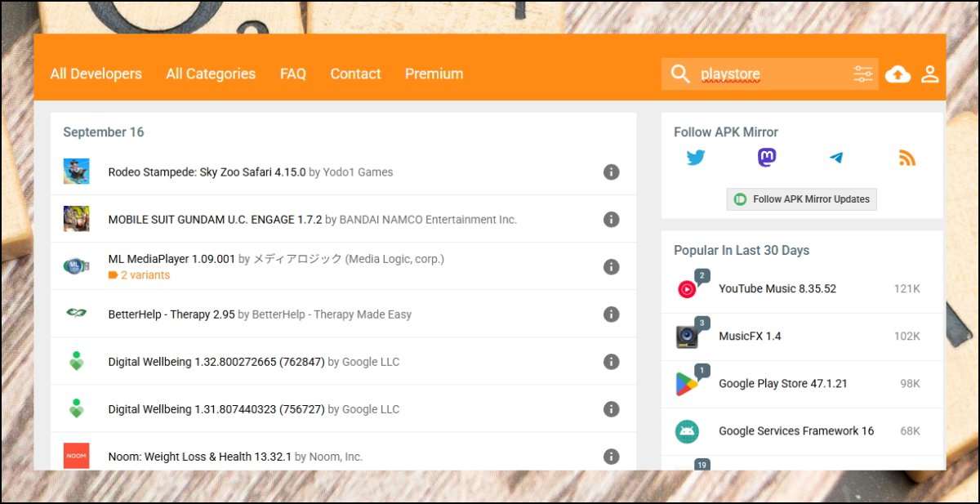Go to the FAQ page

(x=293, y=74)
